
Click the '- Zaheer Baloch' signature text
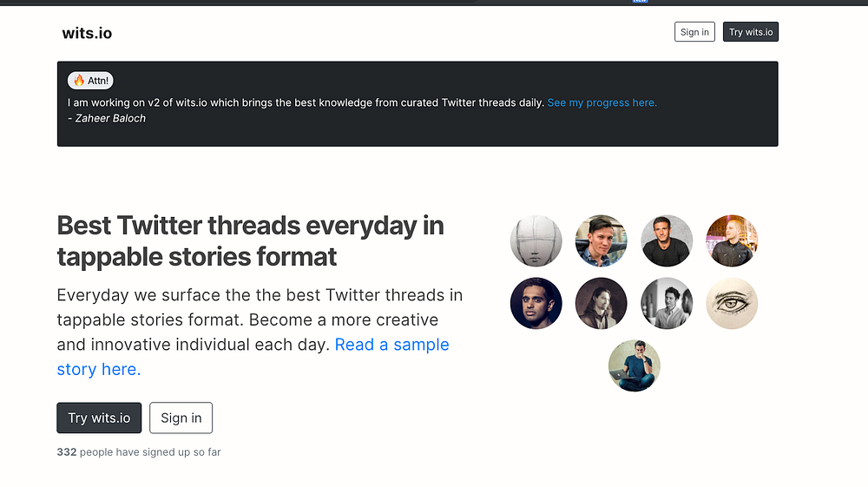pyautogui.click(x=107, y=118)
